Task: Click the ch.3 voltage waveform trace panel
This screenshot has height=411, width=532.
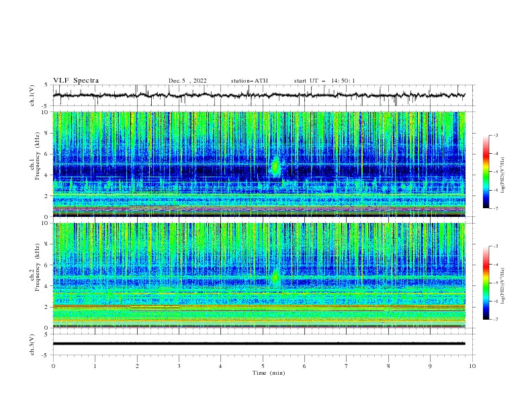Action: click(x=264, y=345)
